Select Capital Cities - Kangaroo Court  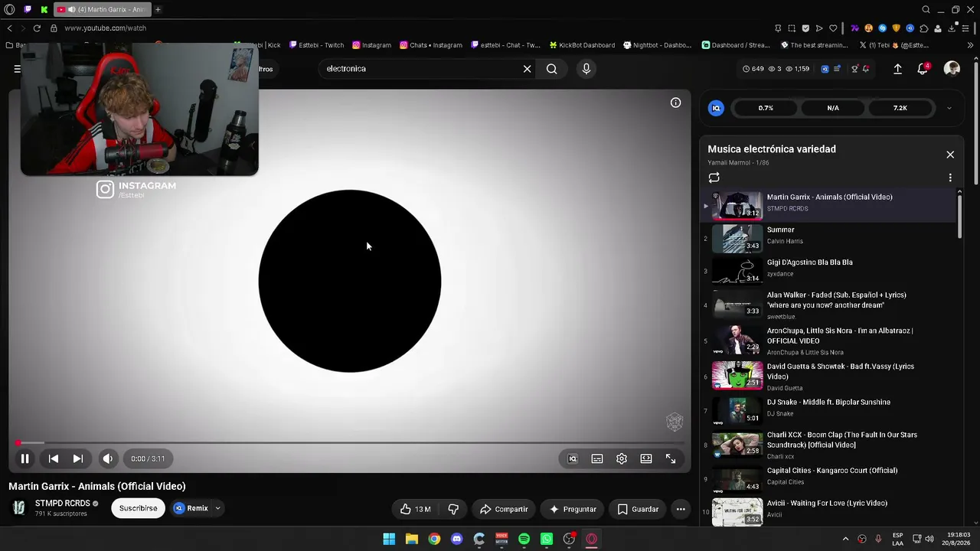click(829, 478)
